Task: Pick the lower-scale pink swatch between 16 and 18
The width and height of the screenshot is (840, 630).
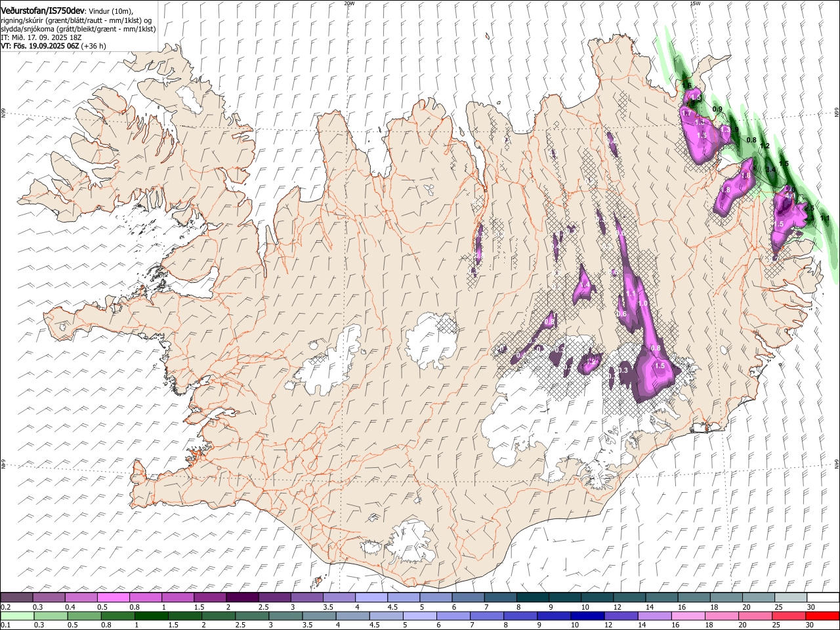Action: click(689, 616)
